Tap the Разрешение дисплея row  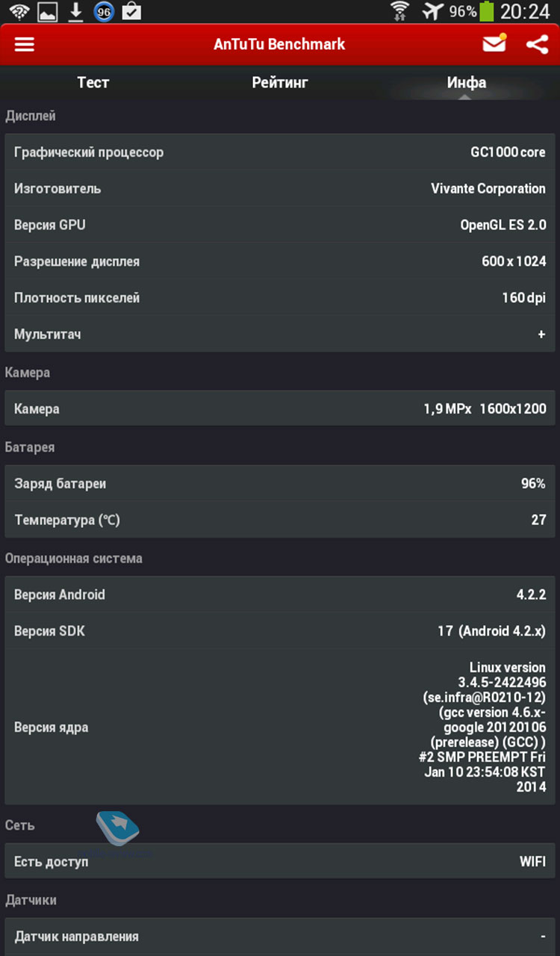coord(280,261)
